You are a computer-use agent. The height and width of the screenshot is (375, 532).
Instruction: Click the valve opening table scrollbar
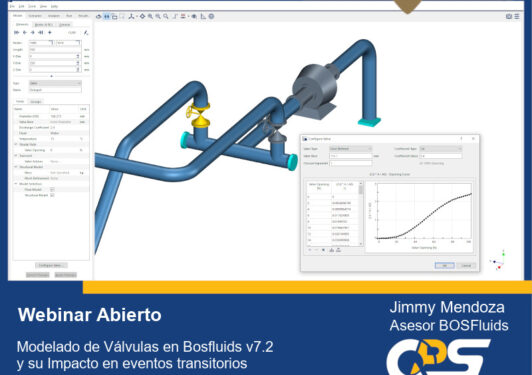pos(361,214)
